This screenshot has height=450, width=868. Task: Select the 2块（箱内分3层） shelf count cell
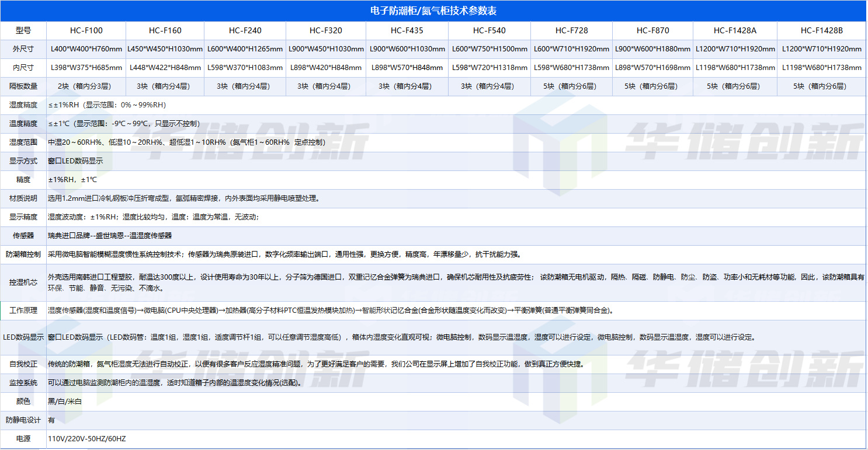pyautogui.click(x=86, y=86)
